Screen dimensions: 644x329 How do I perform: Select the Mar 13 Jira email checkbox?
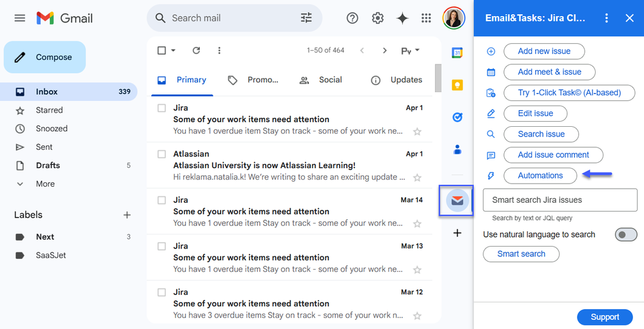pyautogui.click(x=162, y=246)
